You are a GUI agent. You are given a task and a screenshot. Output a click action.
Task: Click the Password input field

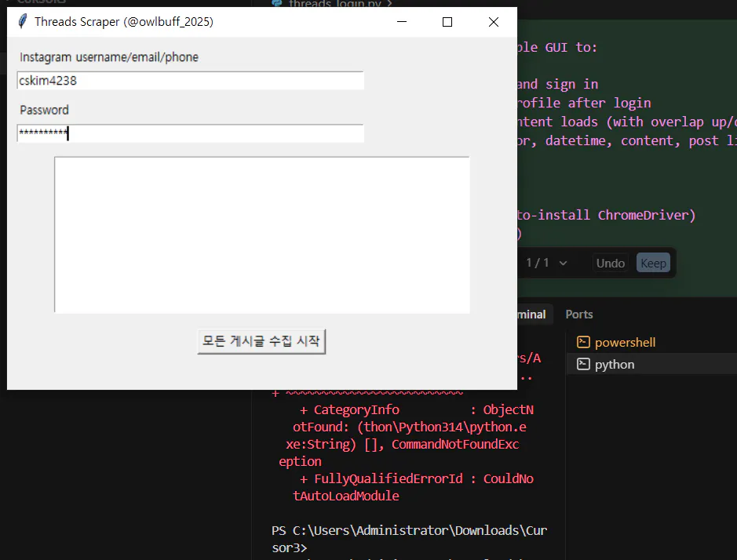[x=191, y=133]
